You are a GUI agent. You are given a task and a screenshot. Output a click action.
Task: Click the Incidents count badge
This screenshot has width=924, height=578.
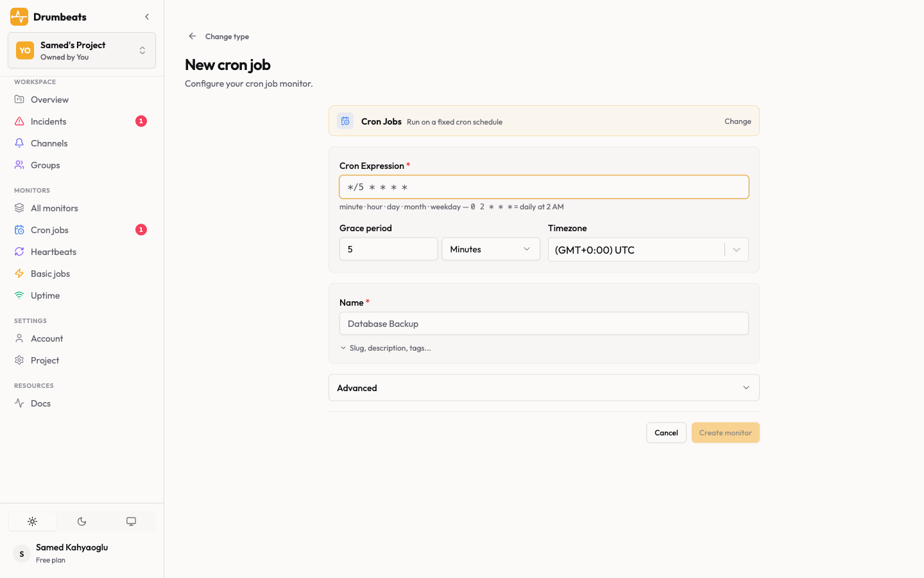[141, 121]
